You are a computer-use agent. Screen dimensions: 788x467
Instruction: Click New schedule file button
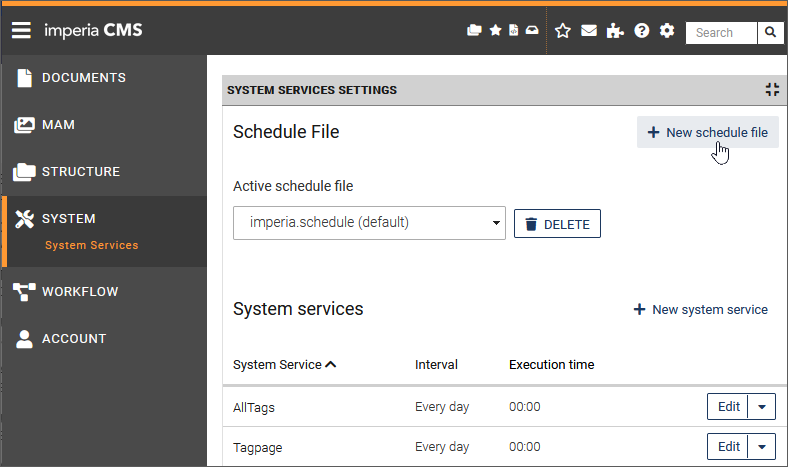[708, 132]
